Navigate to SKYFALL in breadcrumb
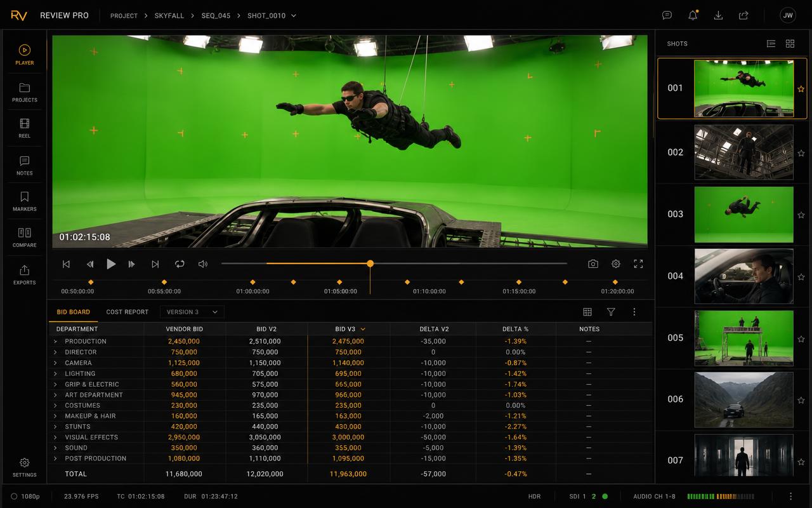The image size is (812, 508). click(169, 15)
